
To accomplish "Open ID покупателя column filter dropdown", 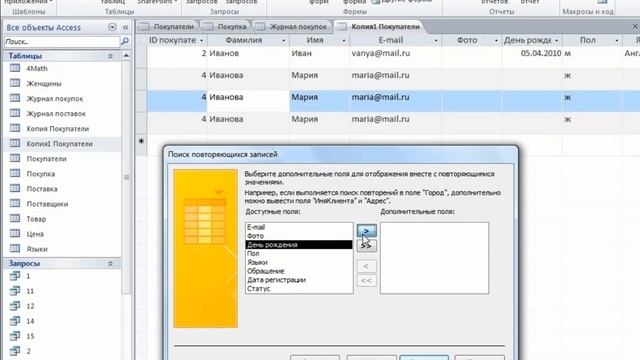I will tap(201, 40).
